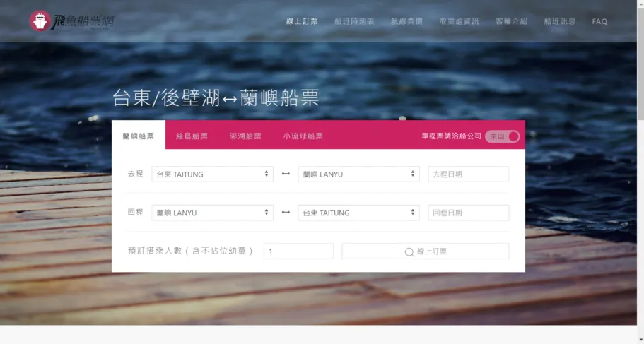Click the 飛魚船票網 ship logo icon
This screenshot has height=344, width=644.
pyautogui.click(x=40, y=20)
